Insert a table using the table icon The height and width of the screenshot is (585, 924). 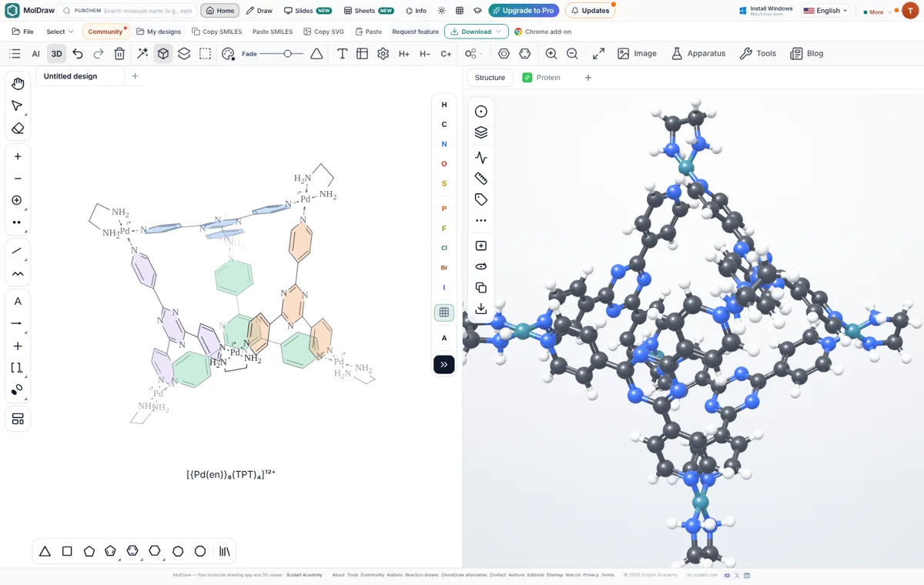click(x=362, y=54)
